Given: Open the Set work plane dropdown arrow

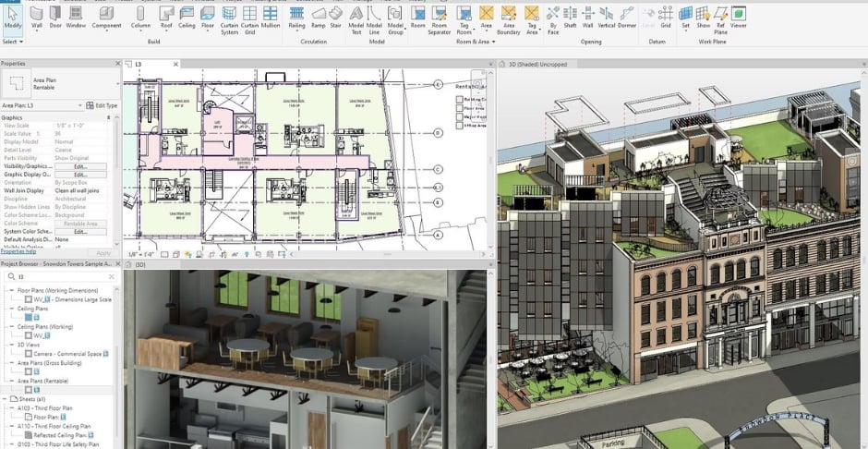Looking at the screenshot, I should pyautogui.click(x=686, y=31).
